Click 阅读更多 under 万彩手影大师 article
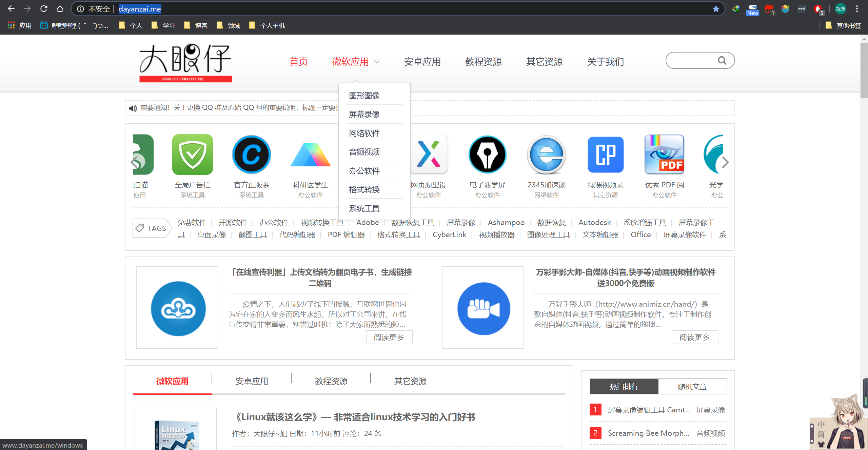Screen dimensions: 868x450 pos(695,337)
